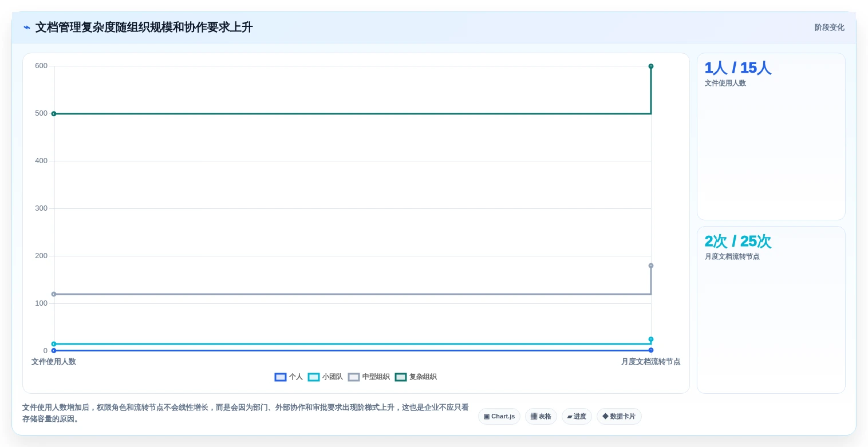Click the 文件使用人数 x-axis label
Viewport: 868px width, 447px height.
pyautogui.click(x=54, y=362)
